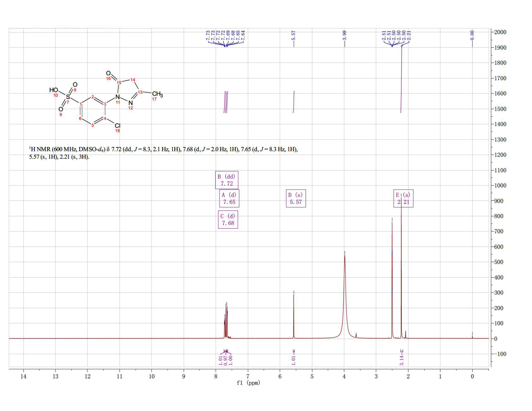Click x-axis tick label 0
532x411 pixels.
tap(472, 376)
